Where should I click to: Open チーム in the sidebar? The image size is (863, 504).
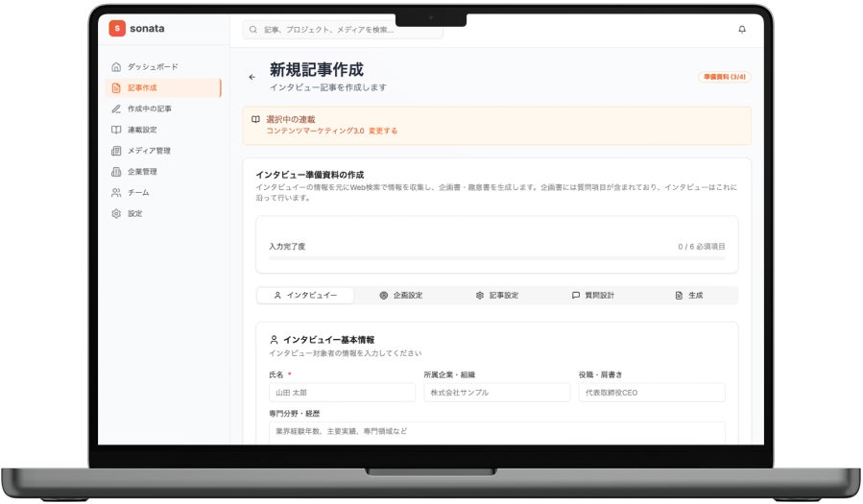pos(163,193)
